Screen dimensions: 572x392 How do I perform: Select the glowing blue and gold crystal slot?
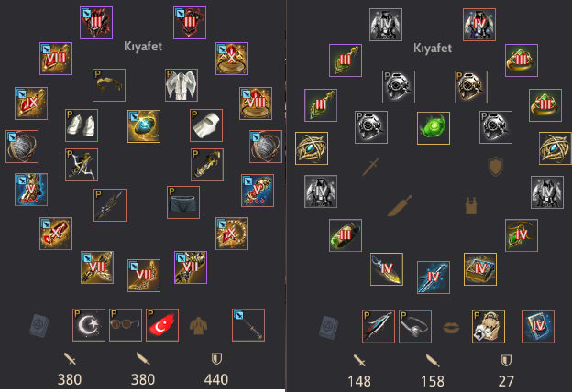[x=144, y=126]
